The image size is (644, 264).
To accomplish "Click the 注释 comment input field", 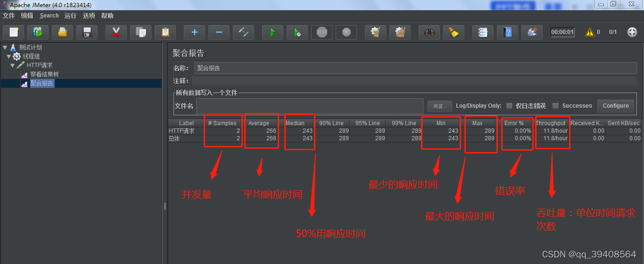I will (414, 81).
